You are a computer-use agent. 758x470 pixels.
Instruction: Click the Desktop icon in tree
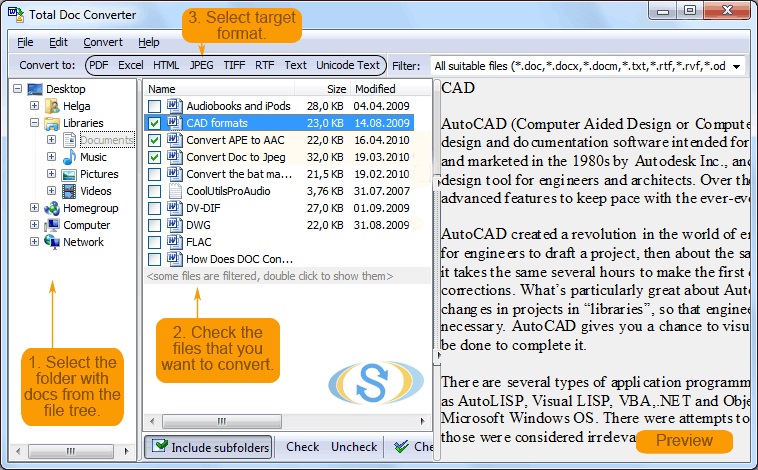pos(35,89)
